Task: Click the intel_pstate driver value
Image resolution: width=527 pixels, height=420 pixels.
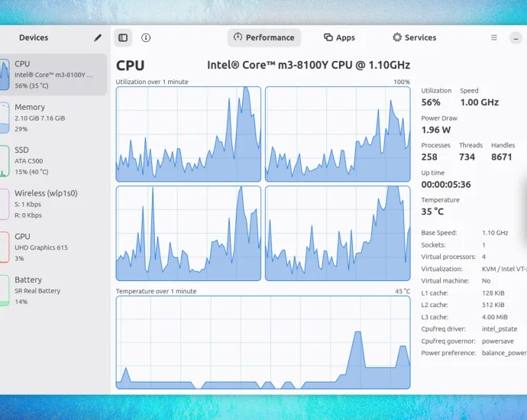Action: pos(500,329)
